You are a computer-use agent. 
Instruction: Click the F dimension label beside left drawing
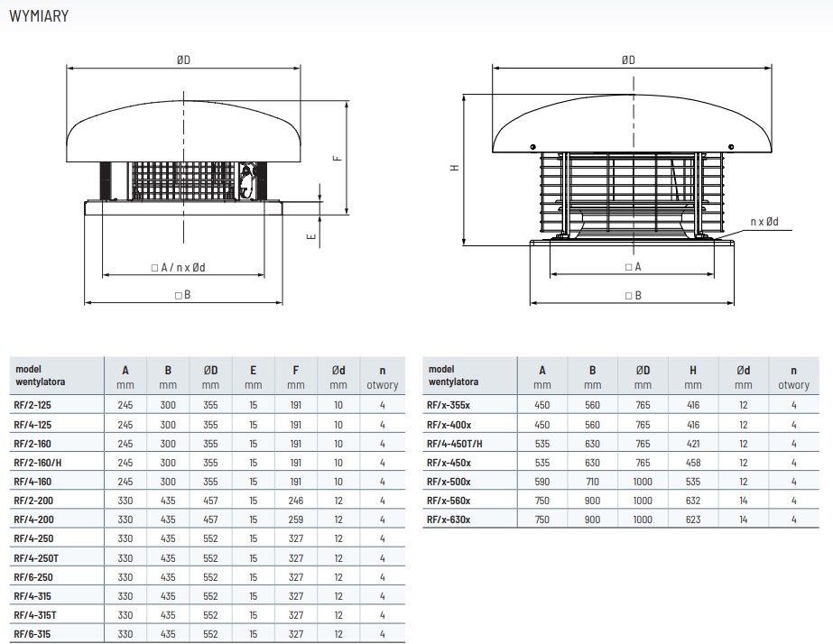(337, 158)
